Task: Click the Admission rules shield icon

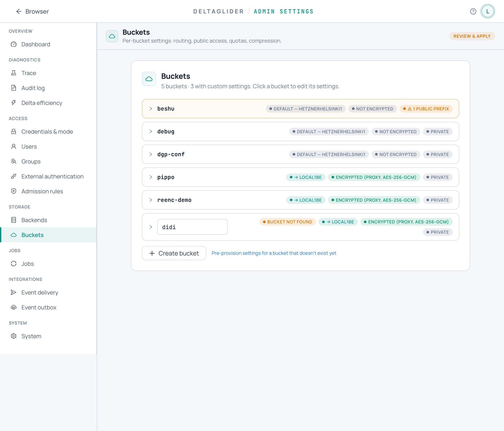Action: click(x=14, y=191)
